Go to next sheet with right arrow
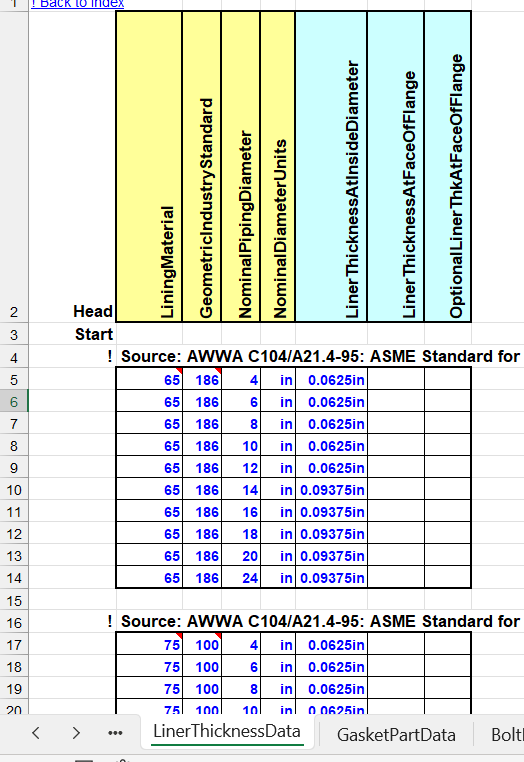Viewport: 524px width, 762px height. pyautogui.click(x=76, y=733)
